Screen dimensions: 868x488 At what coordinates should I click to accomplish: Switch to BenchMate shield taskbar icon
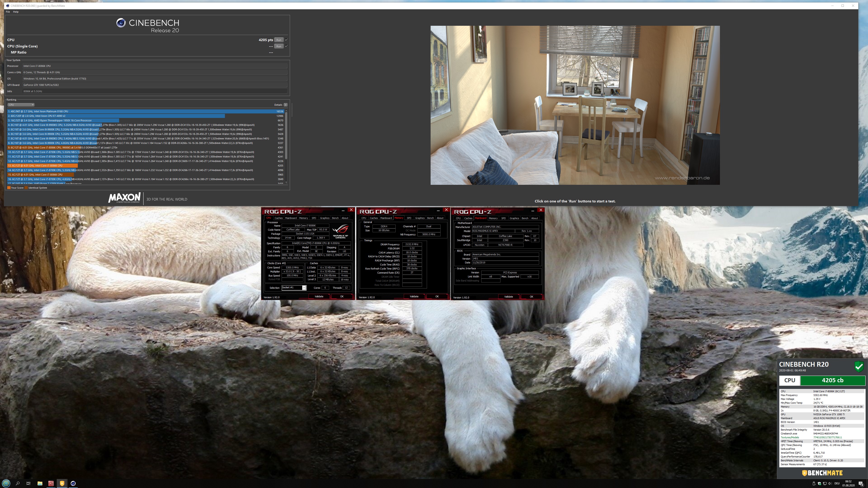pyautogui.click(x=62, y=483)
